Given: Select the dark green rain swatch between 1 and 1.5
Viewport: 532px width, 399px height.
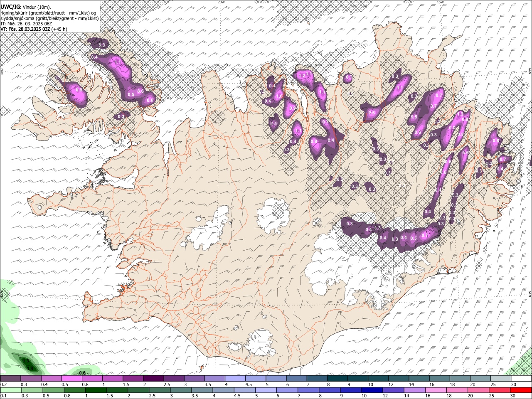Looking at the screenshot, I should click(96, 390).
